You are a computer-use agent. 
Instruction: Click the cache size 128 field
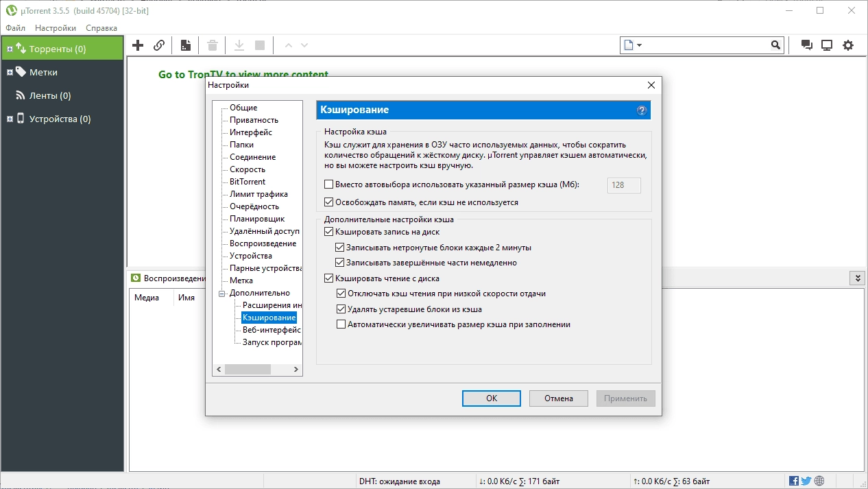click(624, 185)
